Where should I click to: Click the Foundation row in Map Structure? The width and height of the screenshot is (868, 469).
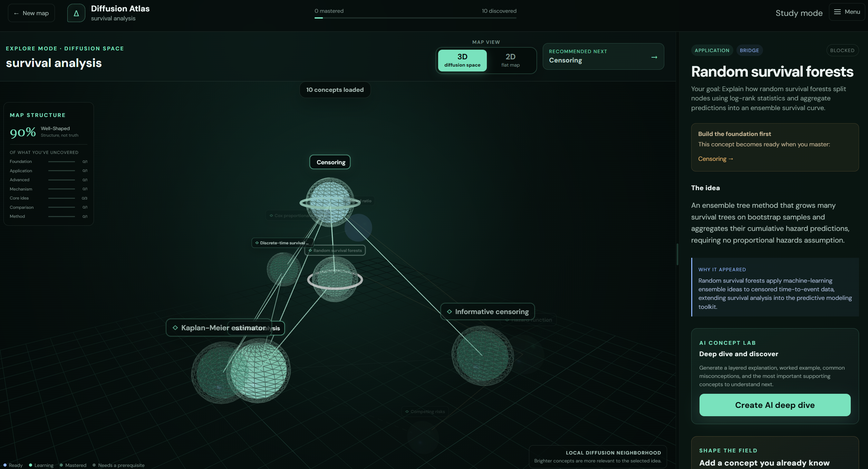(48, 162)
